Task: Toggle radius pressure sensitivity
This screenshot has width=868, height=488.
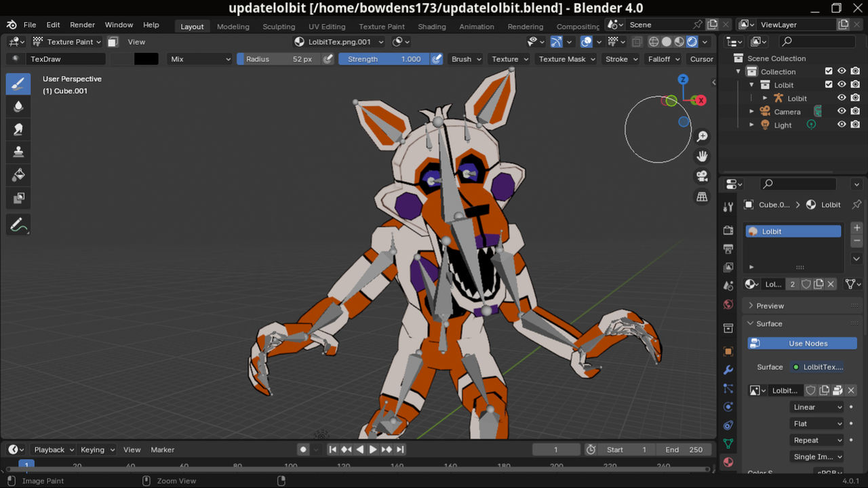Action: 328,59
